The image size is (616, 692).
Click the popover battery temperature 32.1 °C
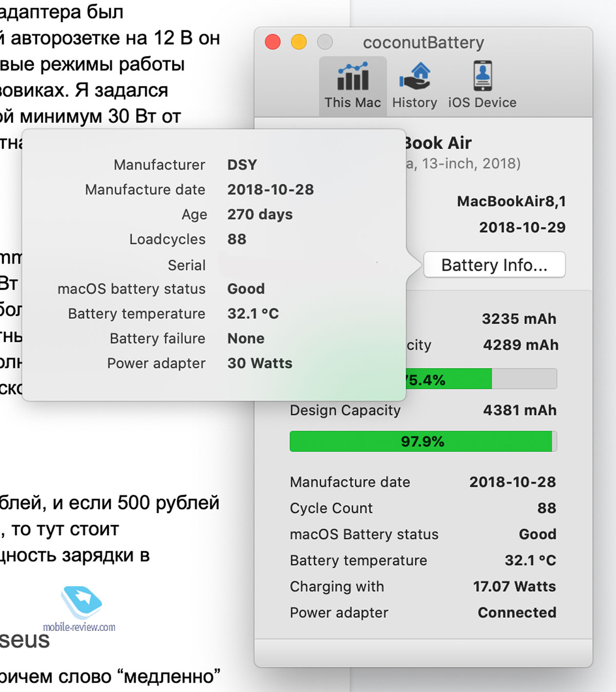pos(253,313)
